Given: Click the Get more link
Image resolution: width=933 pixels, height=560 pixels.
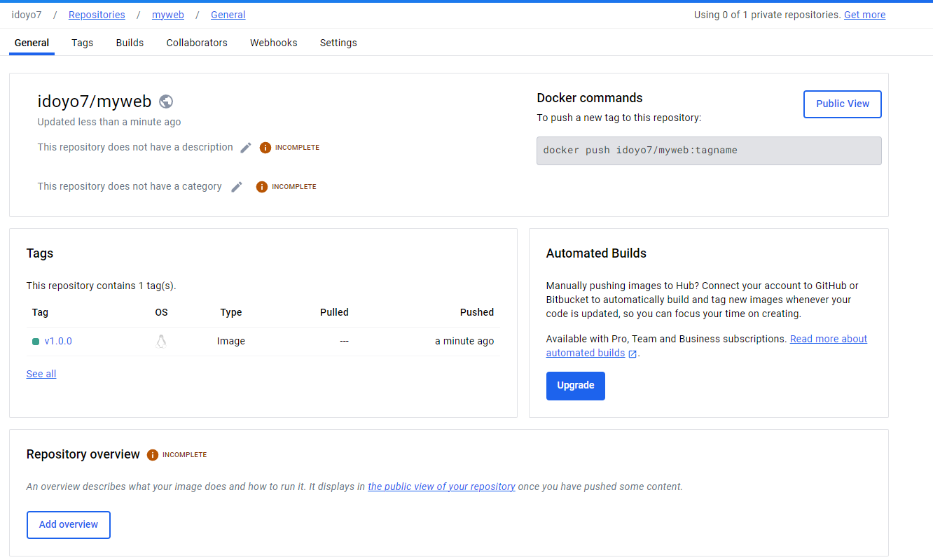Looking at the screenshot, I should click(864, 15).
